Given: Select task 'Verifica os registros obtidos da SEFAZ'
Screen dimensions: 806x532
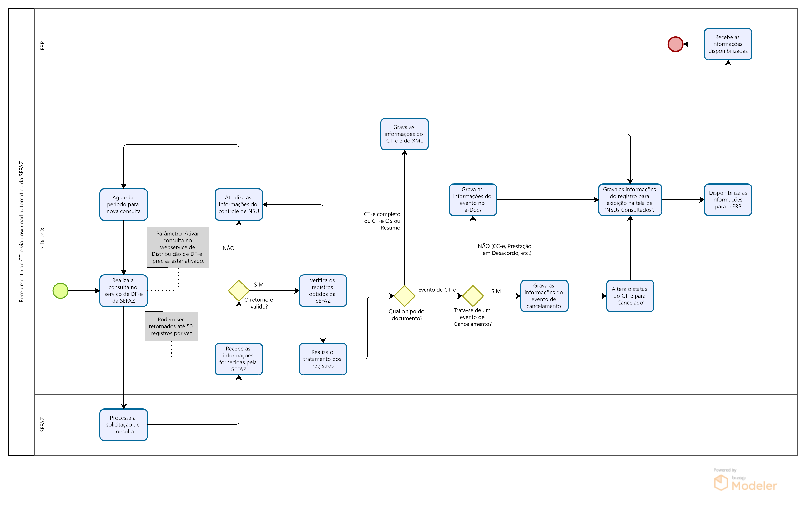Looking at the screenshot, I should (323, 291).
